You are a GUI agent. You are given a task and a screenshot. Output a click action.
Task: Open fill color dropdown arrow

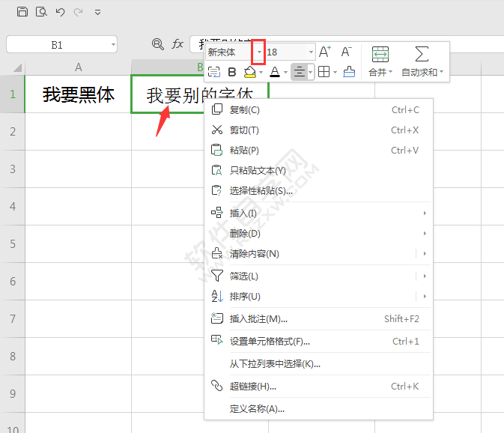pyautogui.click(x=261, y=73)
